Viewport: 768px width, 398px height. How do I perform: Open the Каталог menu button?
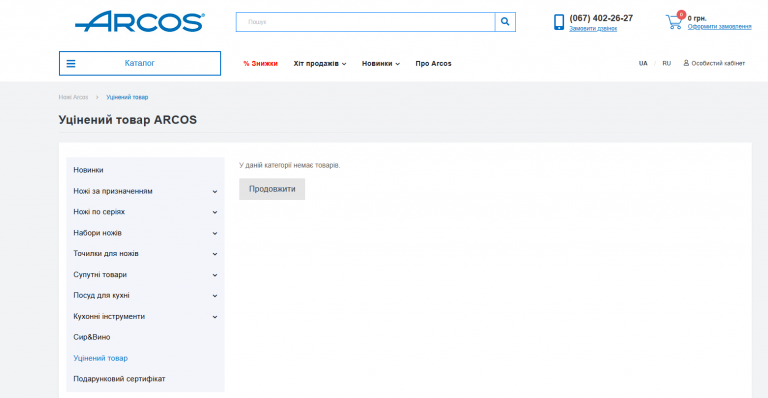click(x=140, y=64)
